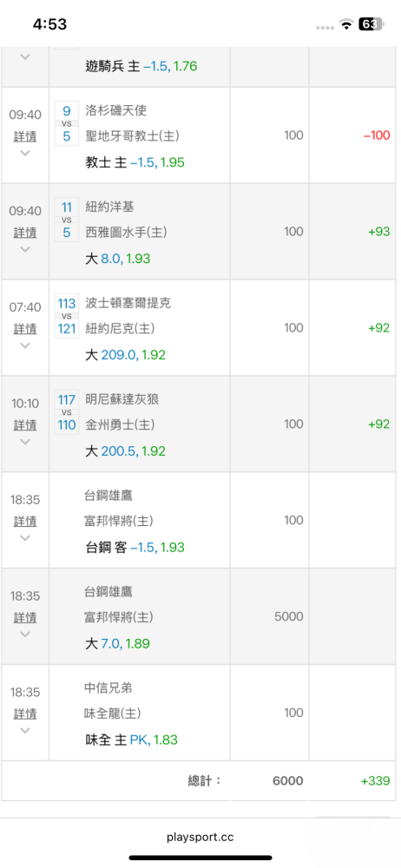Tap the 113 vs 121 score box

67,316
